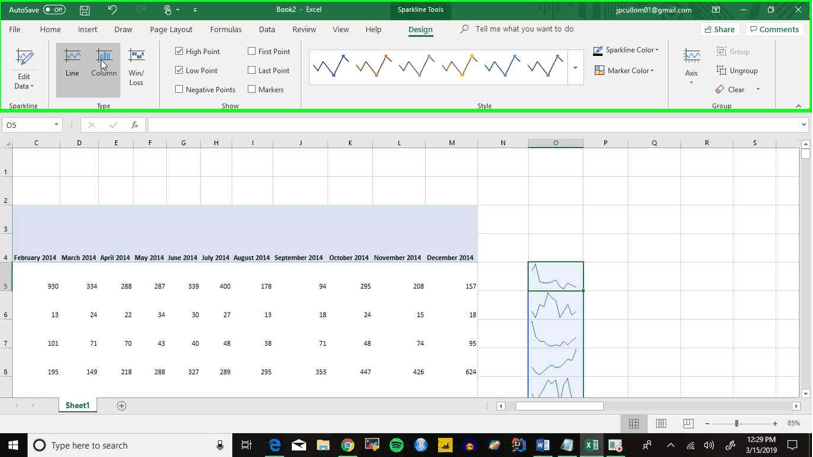Collapse the ribbon

(x=798, y=106)
